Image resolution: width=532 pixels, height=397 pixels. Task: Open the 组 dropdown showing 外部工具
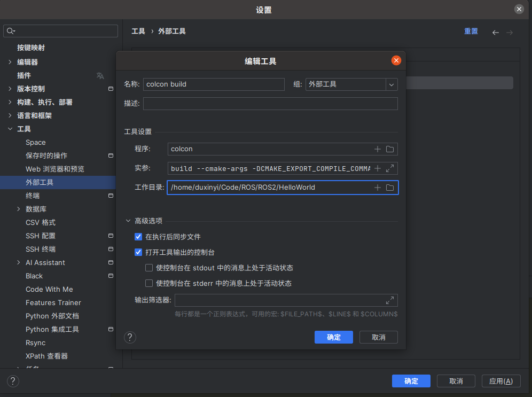pos(391,84)
